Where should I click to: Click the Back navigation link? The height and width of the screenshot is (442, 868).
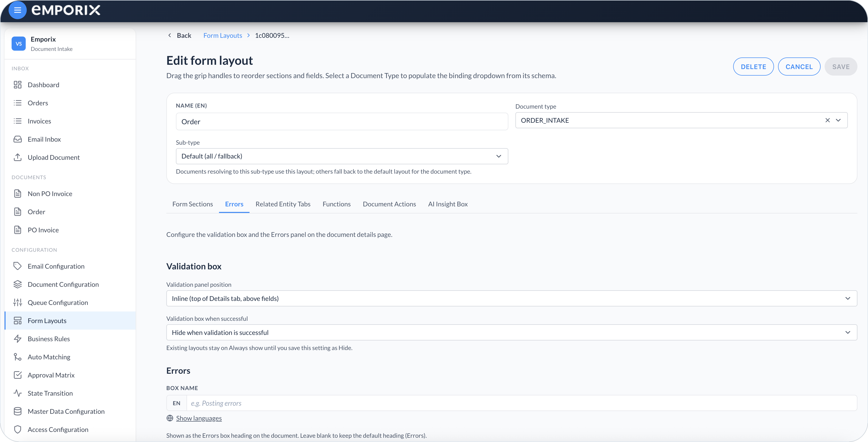(x=180, y=35)
